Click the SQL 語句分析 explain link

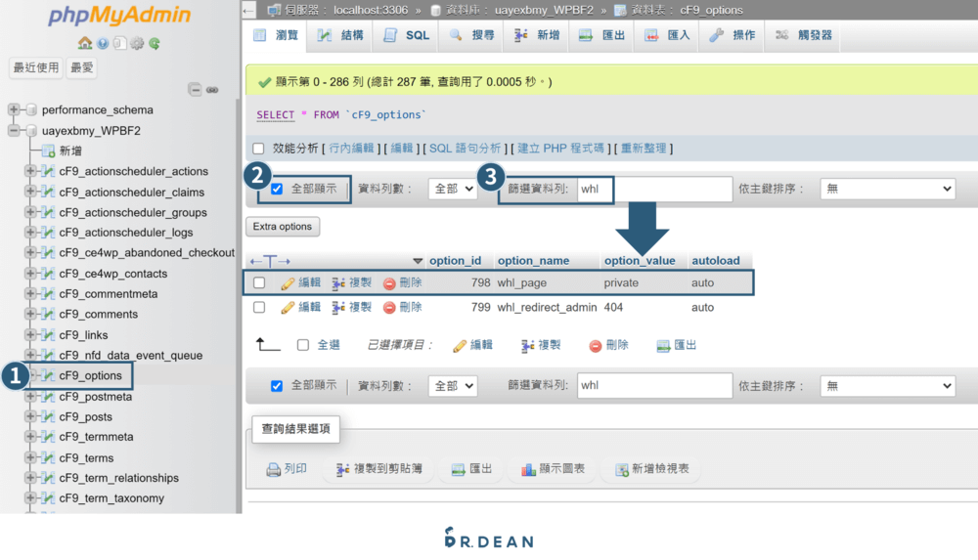pos(465,149)
